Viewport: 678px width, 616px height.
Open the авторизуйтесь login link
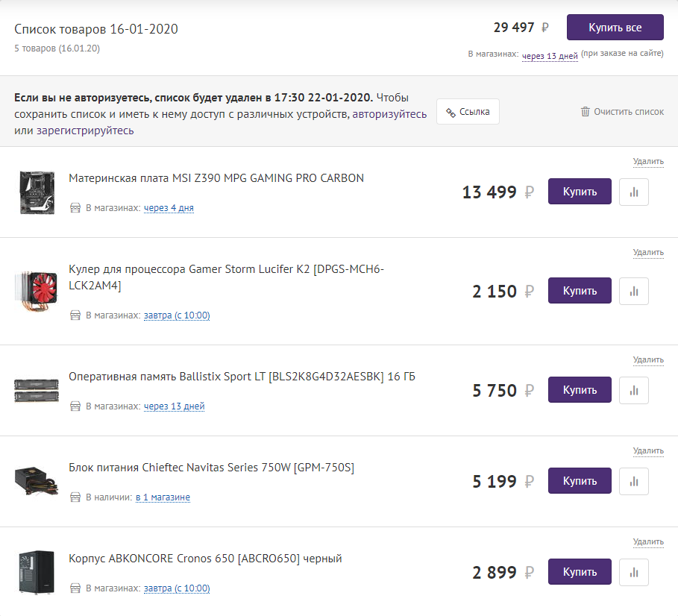[x=389, y=114]
